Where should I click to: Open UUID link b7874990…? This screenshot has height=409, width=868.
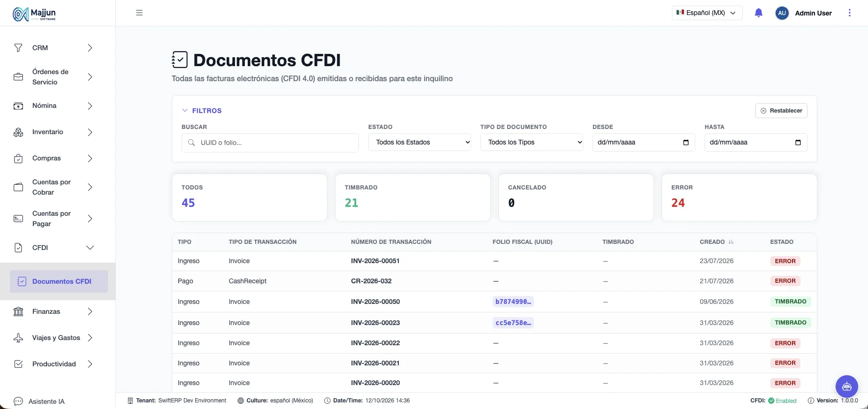(513, 302)
